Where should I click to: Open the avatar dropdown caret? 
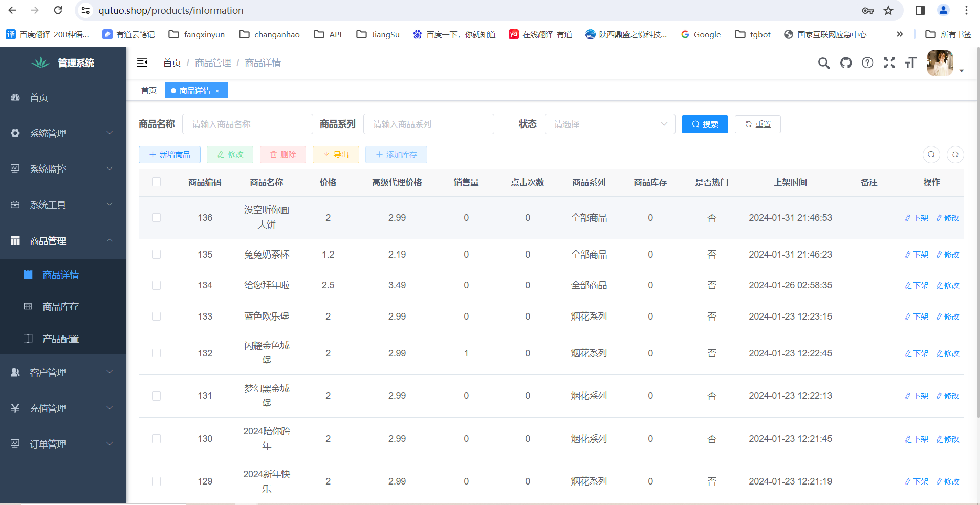[962, 71]
